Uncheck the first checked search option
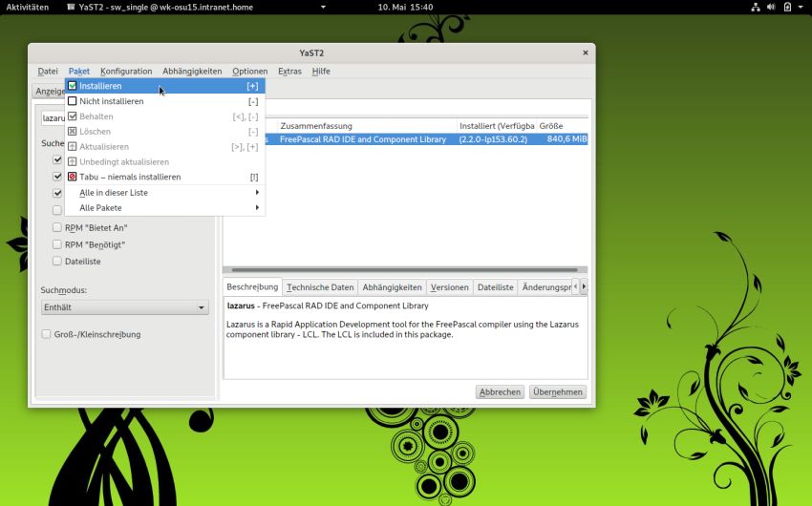Image resolution: width=812 pixels, height=506 pixels. [57, 159]
